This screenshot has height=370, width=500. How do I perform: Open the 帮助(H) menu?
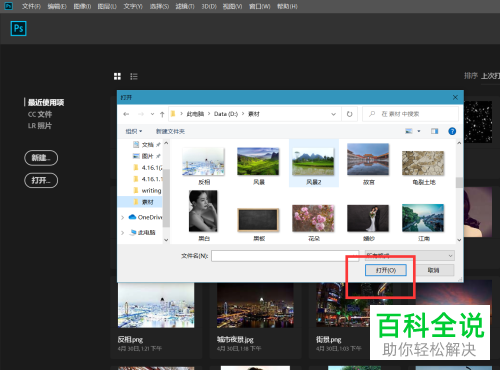287,6
